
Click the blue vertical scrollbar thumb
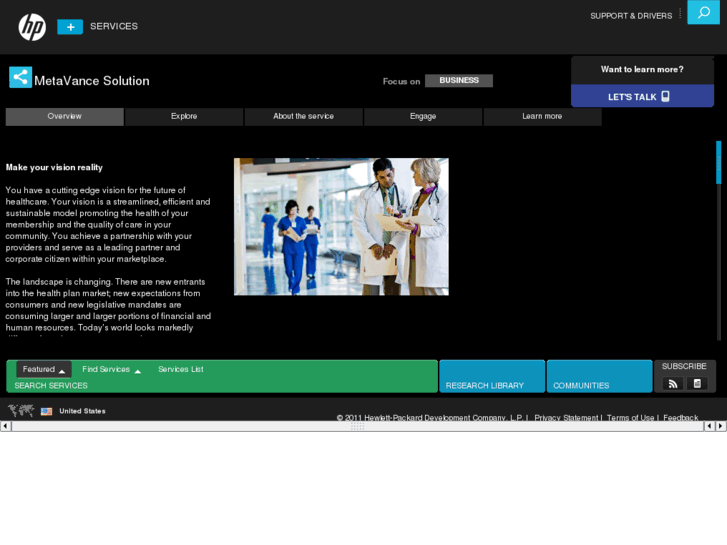point(719,162)
